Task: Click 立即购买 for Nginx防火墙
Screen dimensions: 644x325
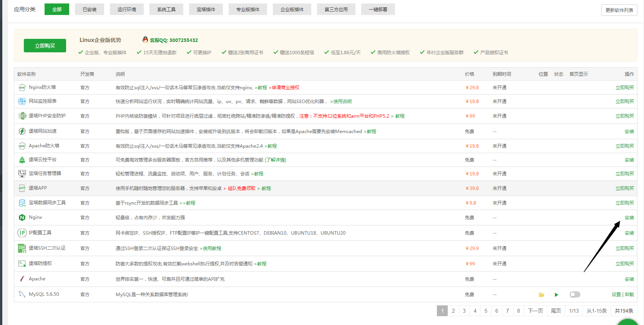Action: tap(625, 88)
